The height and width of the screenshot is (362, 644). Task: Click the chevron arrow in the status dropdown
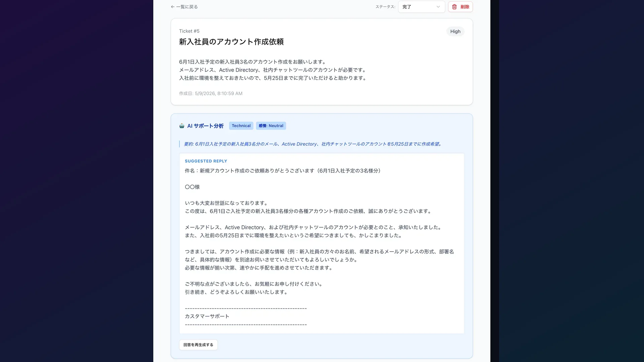click(x=438, y=7)
